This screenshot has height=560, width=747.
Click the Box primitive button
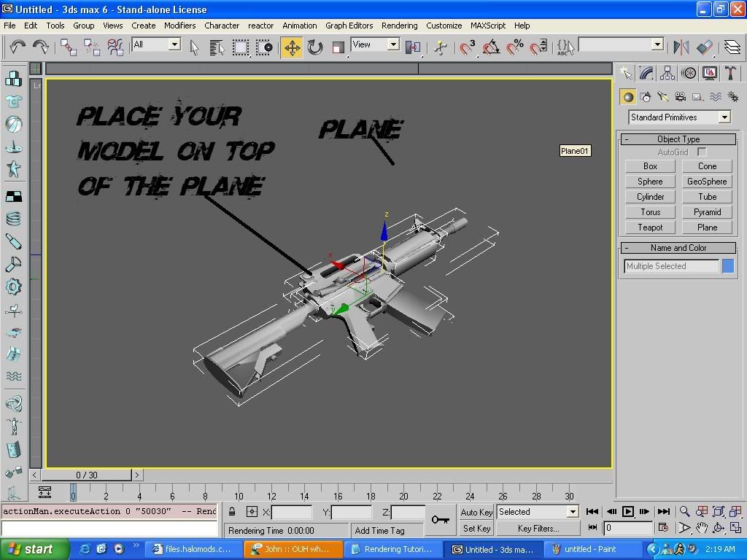[650, 166]
